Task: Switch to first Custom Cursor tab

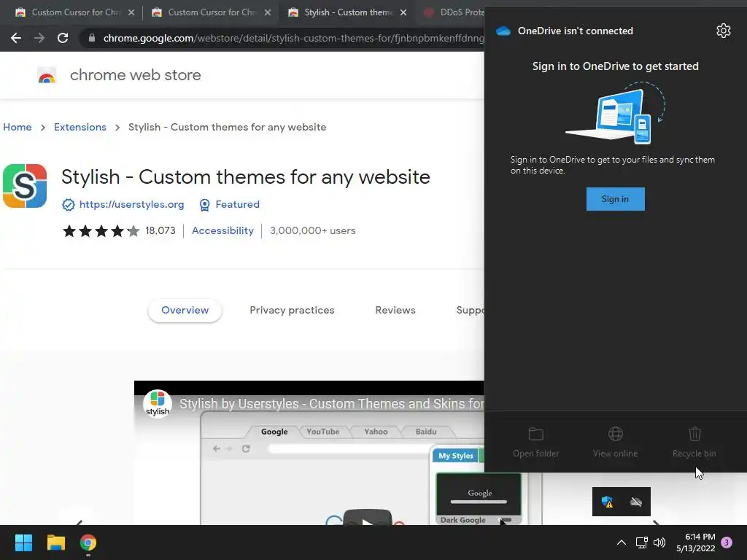Action: (75, 12)
